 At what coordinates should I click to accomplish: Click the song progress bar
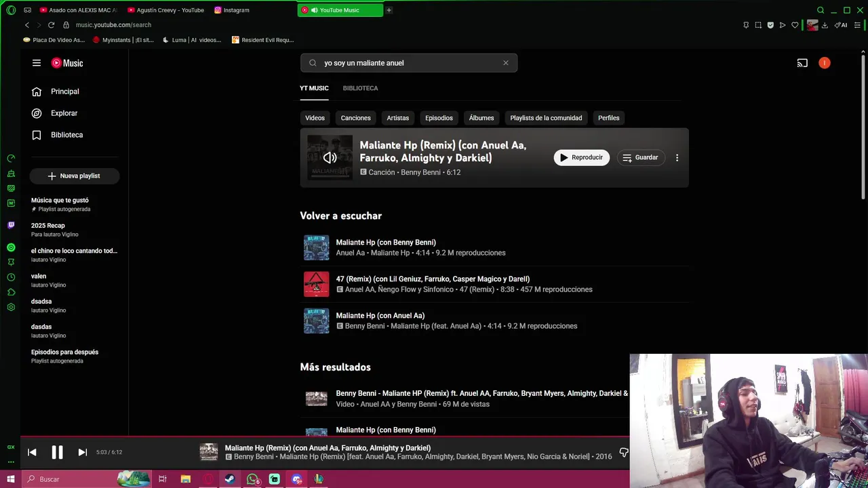(x=325, y=438)
